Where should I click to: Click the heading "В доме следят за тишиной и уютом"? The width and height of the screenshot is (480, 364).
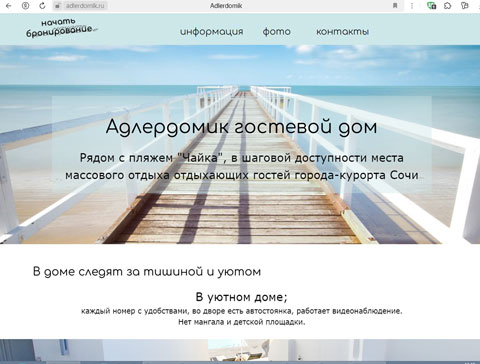147,272
